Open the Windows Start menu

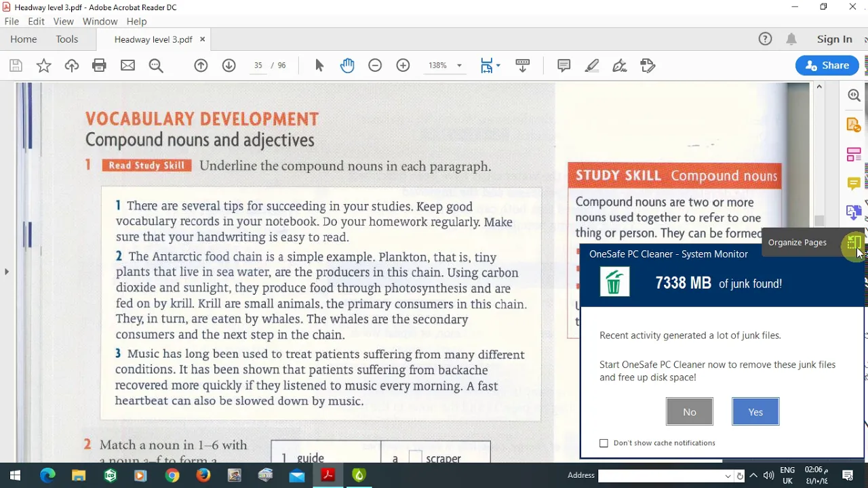(15, 476)
